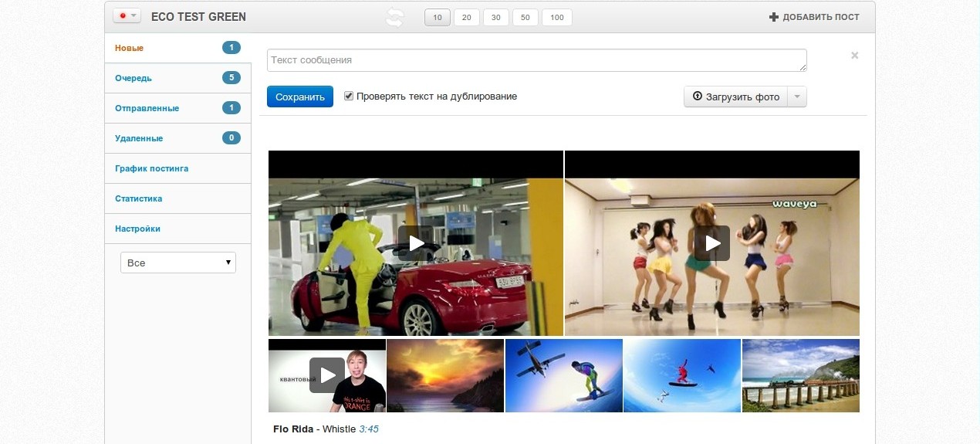Screen dimensions: 980x444
Task: Set items per page to 50
Action: [x=525, y=18]
